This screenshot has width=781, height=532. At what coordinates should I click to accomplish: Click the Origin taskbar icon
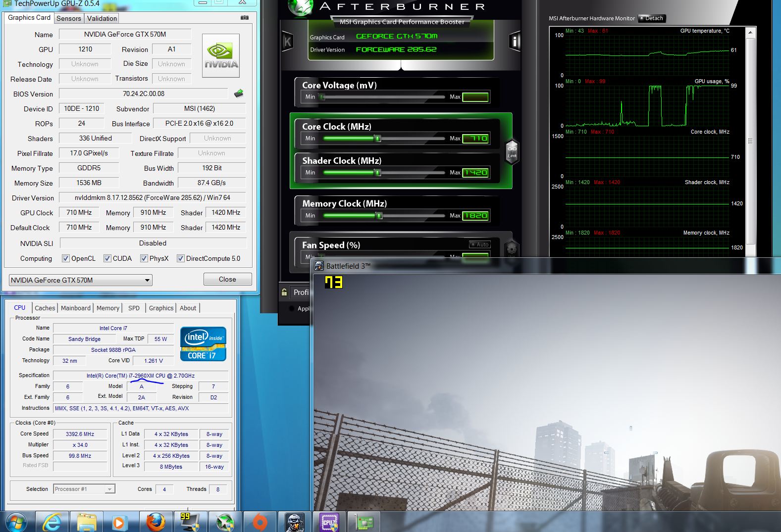(260, 522)
